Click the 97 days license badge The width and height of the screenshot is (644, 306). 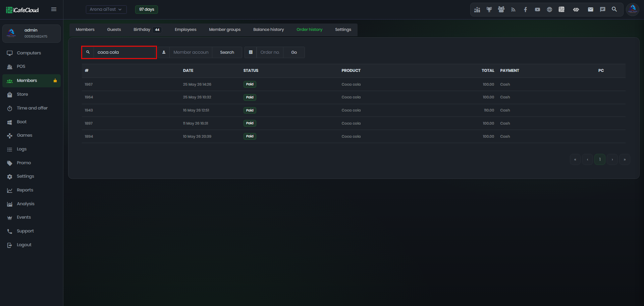(x=147, y=9)
